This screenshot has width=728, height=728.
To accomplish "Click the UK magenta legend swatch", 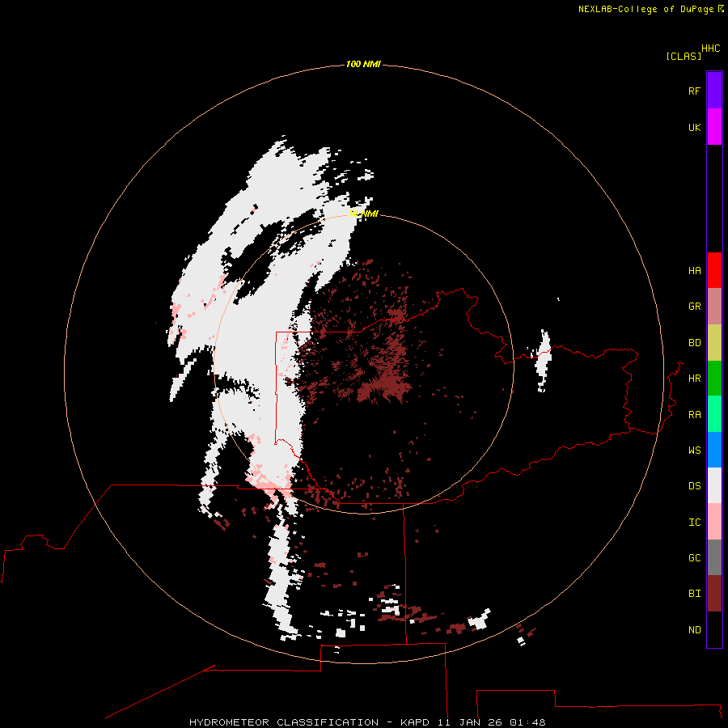I will [714, 127].
